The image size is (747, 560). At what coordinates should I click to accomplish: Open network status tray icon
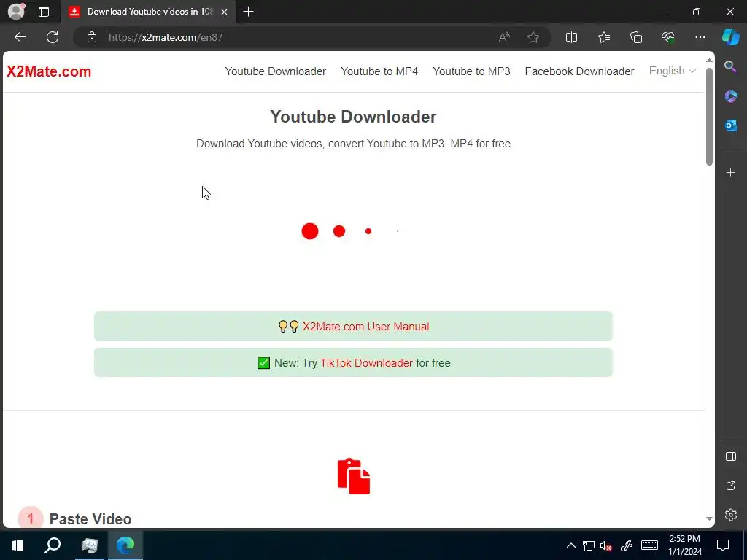click(589, 545)
